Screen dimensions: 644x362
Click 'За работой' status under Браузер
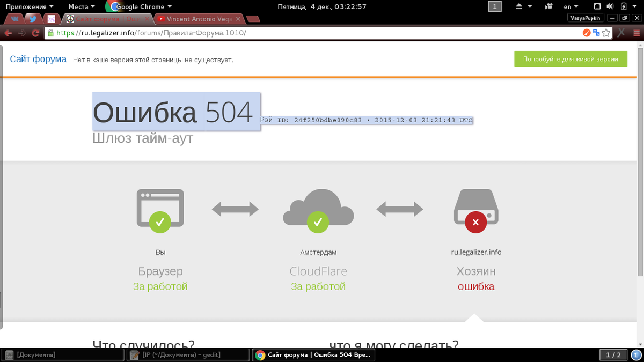(160, 286)
